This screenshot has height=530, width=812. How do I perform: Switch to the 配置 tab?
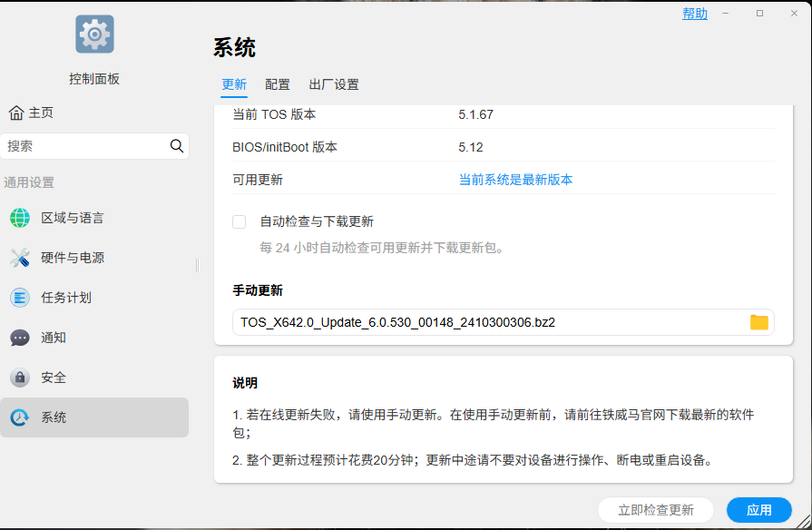(278, 84)
